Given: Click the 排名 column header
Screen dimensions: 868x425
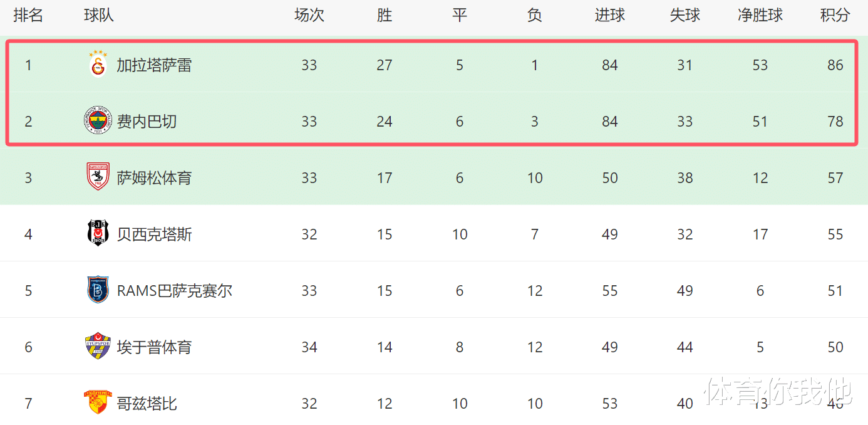Looking at the screenshot, I should (28, 16).
